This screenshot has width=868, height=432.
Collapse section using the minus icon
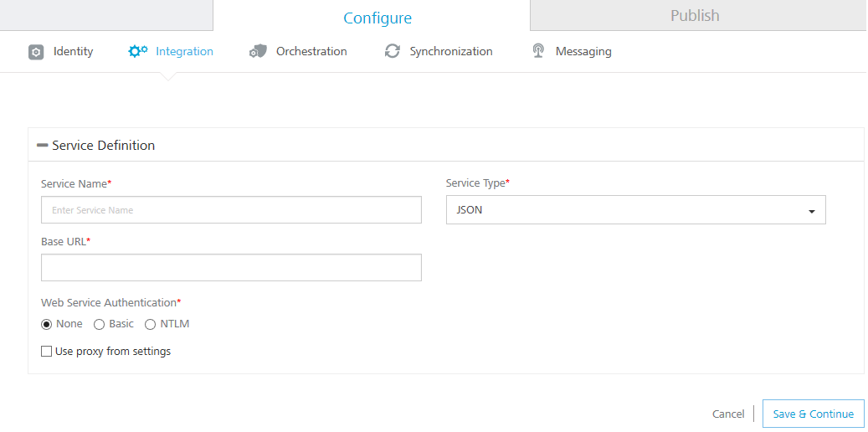point(43,145)
